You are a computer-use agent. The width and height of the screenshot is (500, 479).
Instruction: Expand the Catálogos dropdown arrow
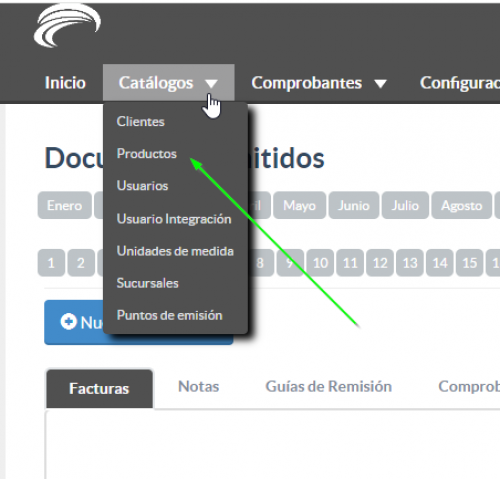pyautogui.click(x=211, y=83)
